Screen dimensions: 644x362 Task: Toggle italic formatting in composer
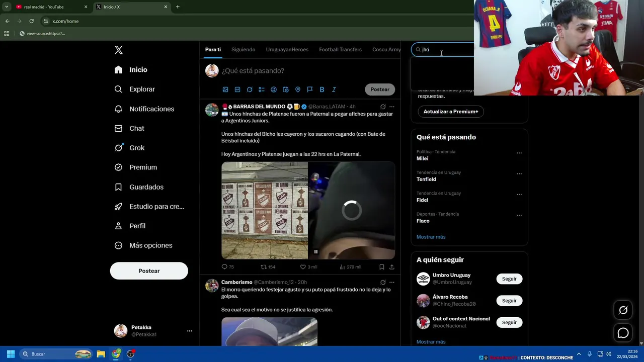pos(334,89)
